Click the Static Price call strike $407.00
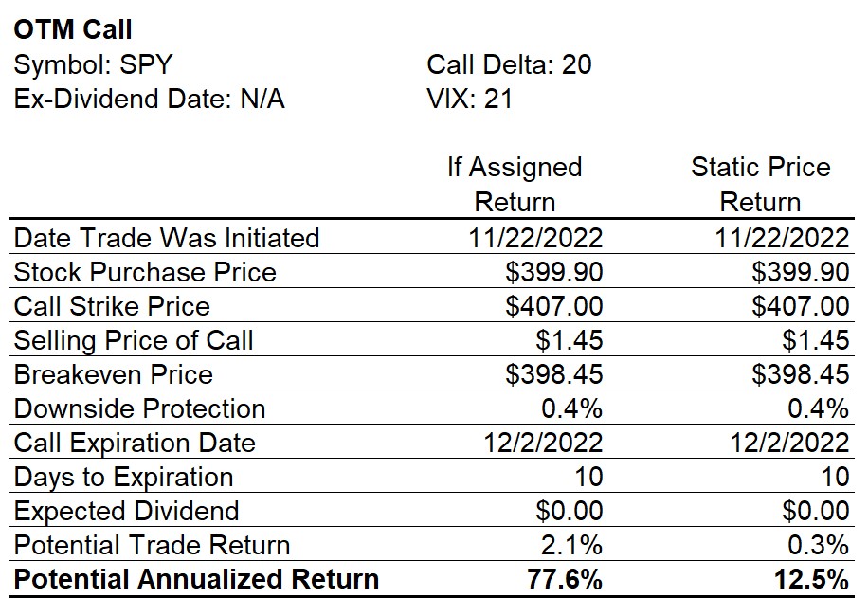 [800, 306]
